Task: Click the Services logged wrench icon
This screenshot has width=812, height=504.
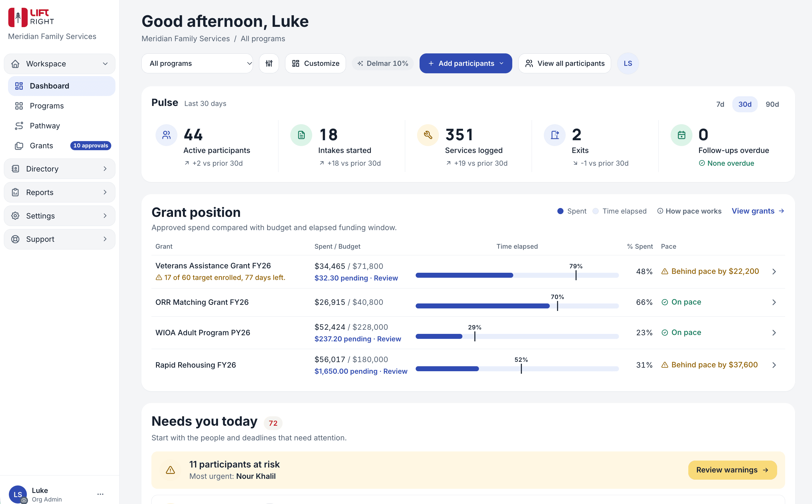Action: [x=428, y=135]
